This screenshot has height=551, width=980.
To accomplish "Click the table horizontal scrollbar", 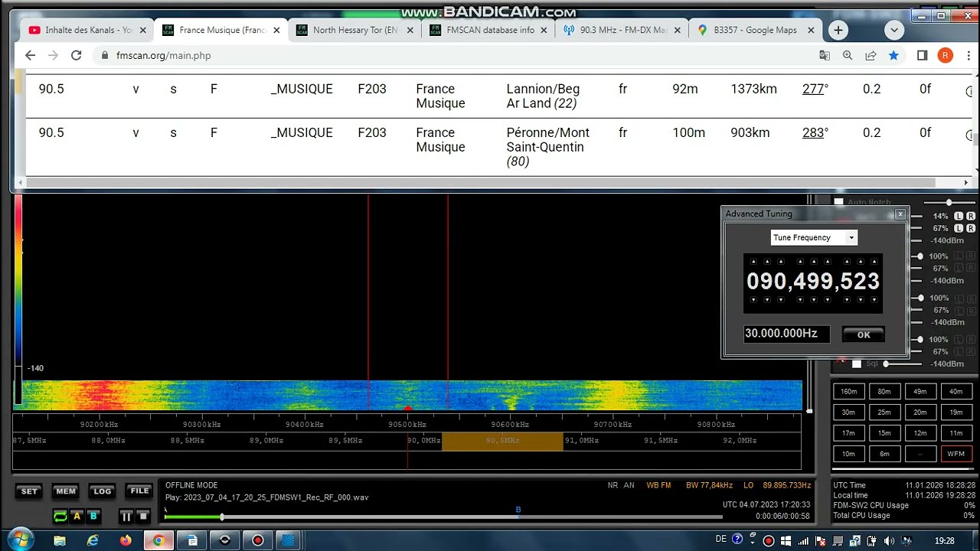I will click(x=480, y=183).
